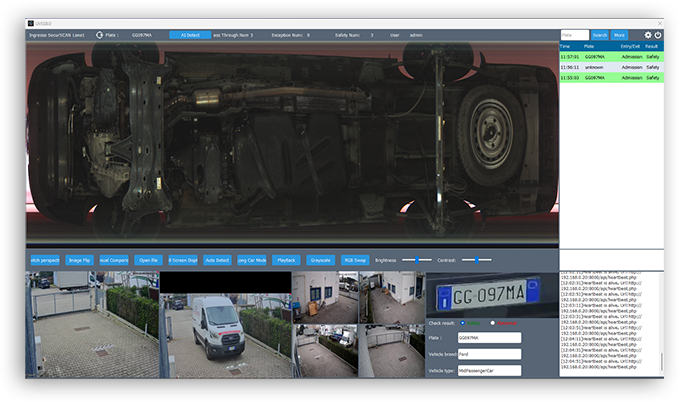The height and width of the screenshot is (402, 680).
Task: Click the Open file button
Action: [x=148, y=260]
